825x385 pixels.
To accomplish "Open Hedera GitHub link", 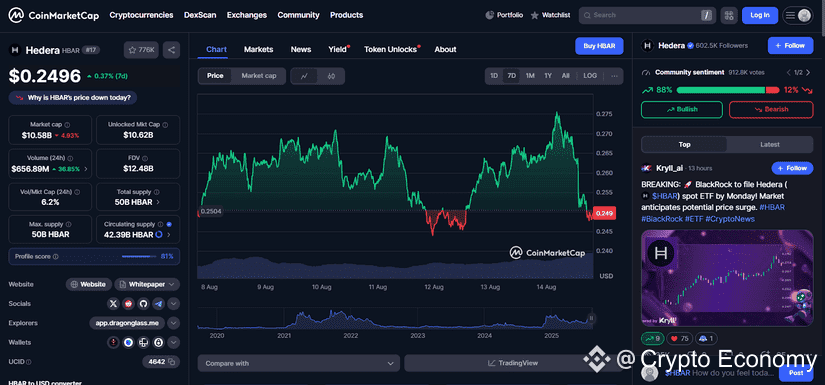I will pos(143,303).
